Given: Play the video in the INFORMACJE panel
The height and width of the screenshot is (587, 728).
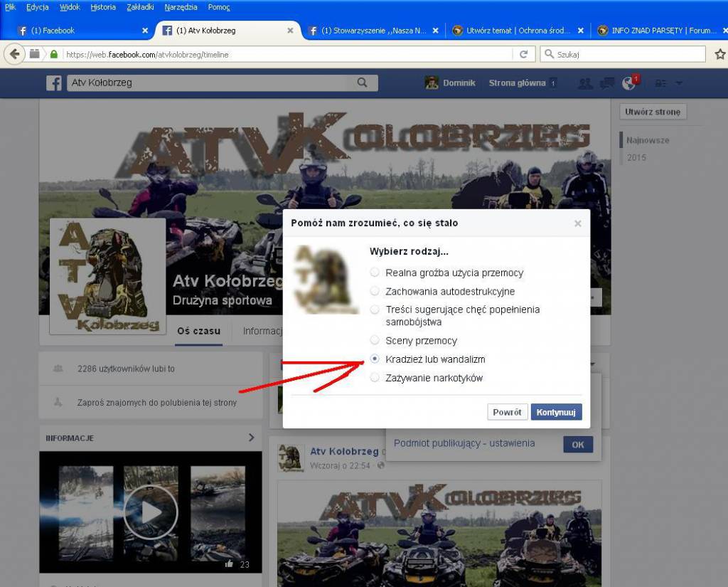Looking at the screenshot, I should point(151,512).
